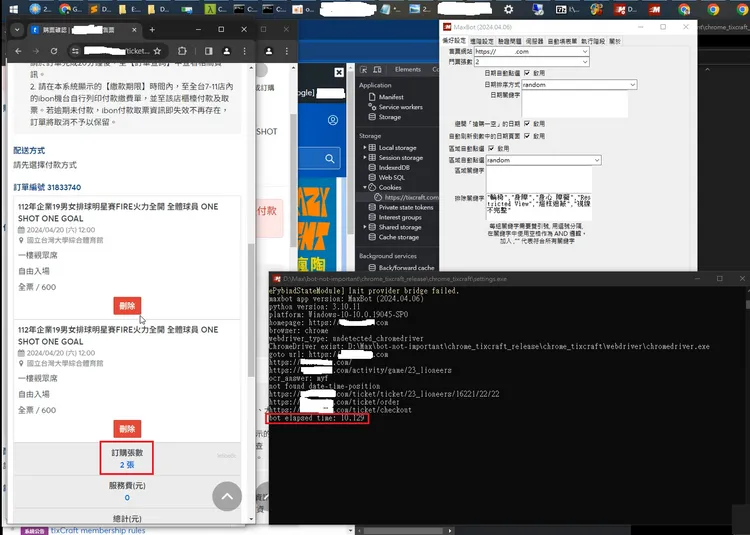The image size is (750, 535).
Task: Click the second ticket's red 刪除 button
Action: click(x=127, y=429)
